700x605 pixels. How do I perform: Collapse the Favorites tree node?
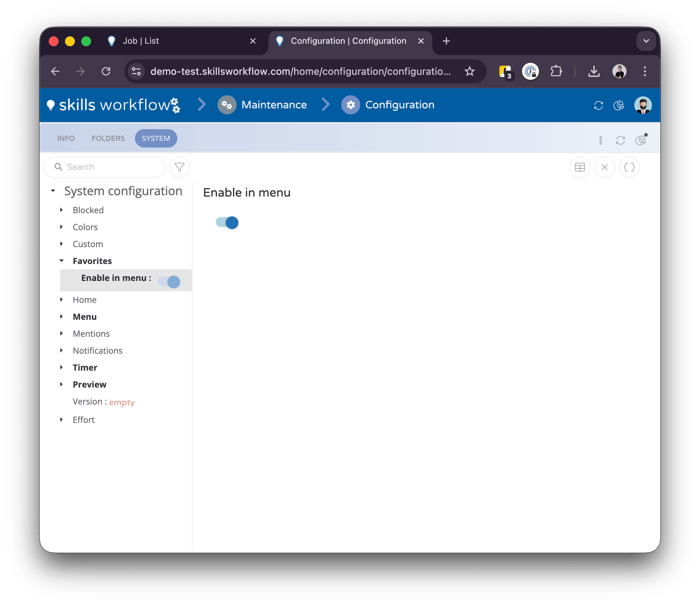(61, 261)
